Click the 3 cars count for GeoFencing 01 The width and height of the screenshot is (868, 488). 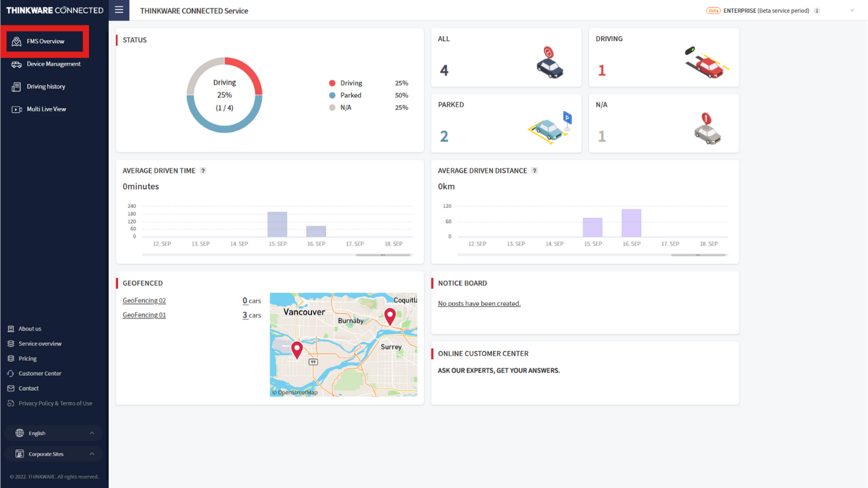[252, 315]
